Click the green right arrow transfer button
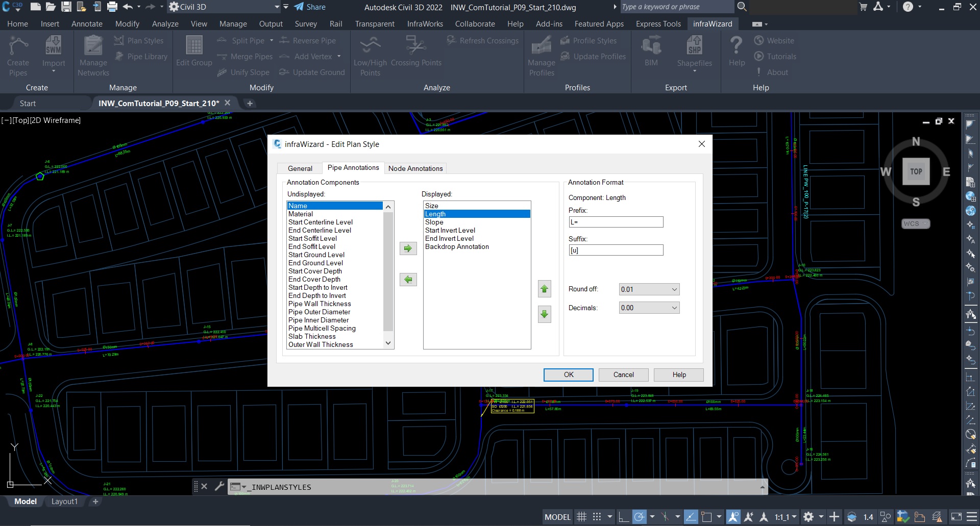980x526 pixels. [408, 248]
